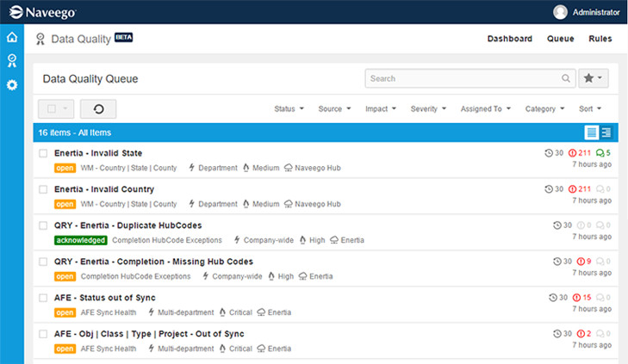
Task: Open the select-all checkbox dropdown
Action: (56, 108)
